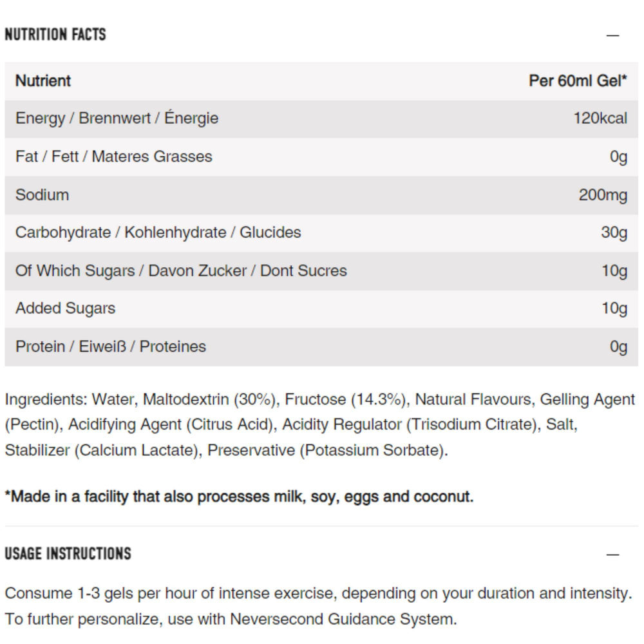The image size is (644, 644).
Task: Select the Added Sugars row label
Action: pos(65,308)
